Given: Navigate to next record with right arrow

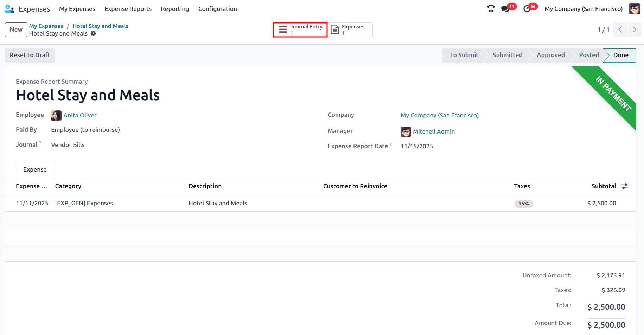Looking at the screenshot, I should pos(634,30).
